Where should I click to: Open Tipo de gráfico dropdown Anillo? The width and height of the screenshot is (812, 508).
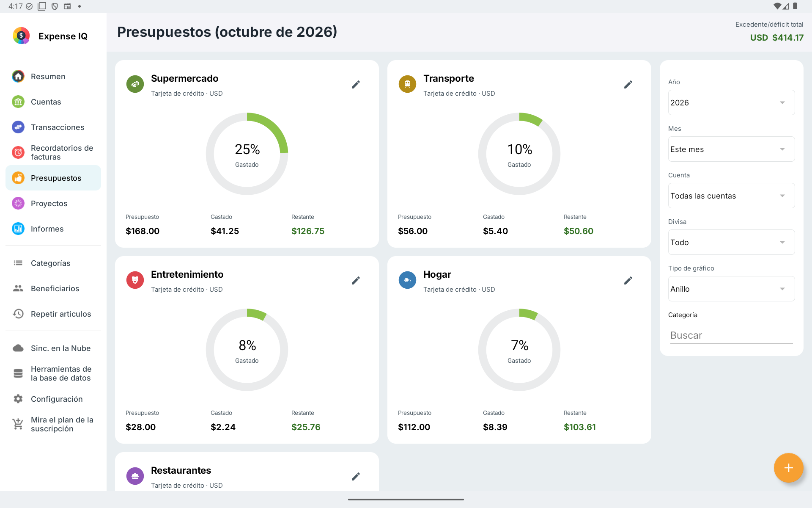point(731,289)
